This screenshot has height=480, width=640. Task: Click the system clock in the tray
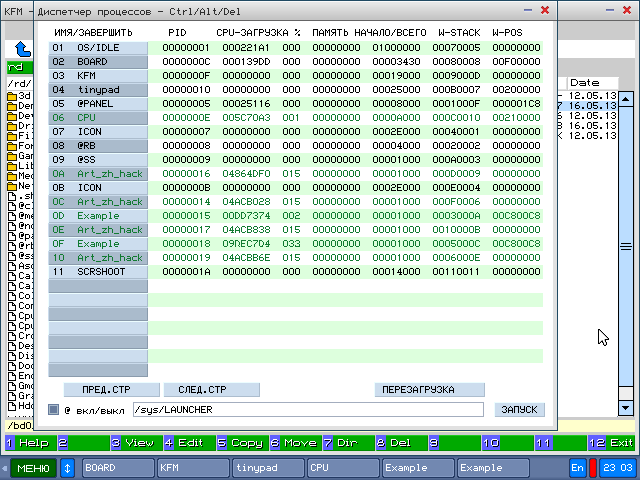point(616,467)
